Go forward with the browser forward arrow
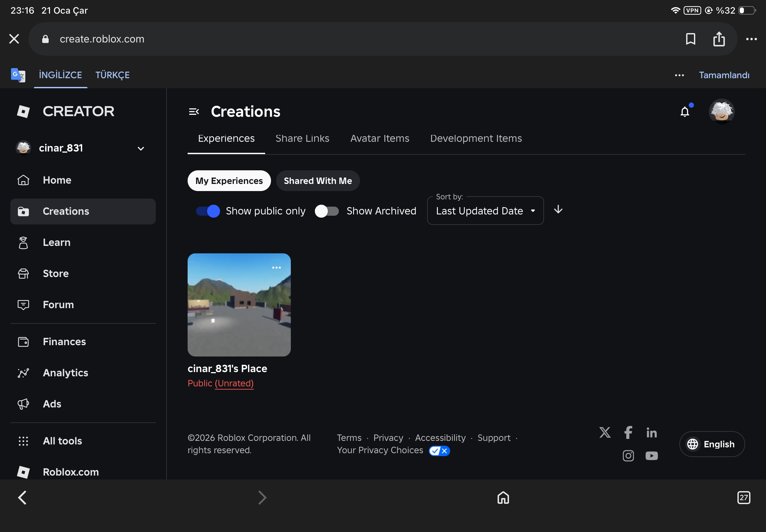This screenshot has width=766, height=532. click(x=262, y=497)
